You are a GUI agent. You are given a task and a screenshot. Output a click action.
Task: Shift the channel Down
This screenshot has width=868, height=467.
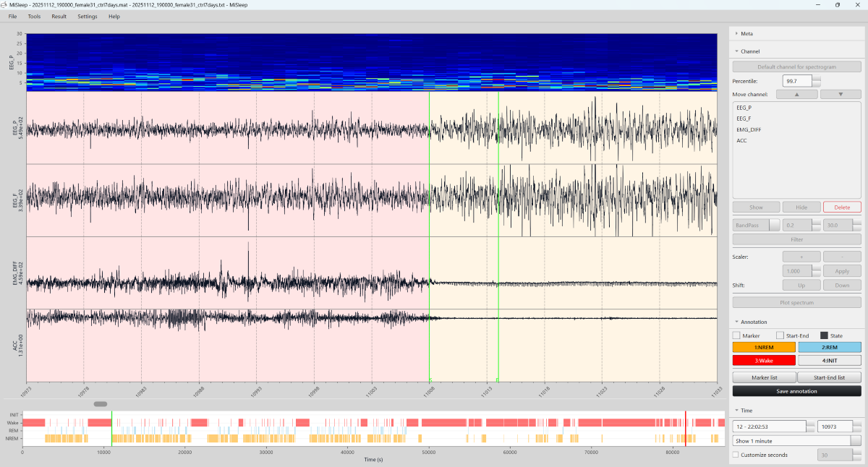point(842,286)
